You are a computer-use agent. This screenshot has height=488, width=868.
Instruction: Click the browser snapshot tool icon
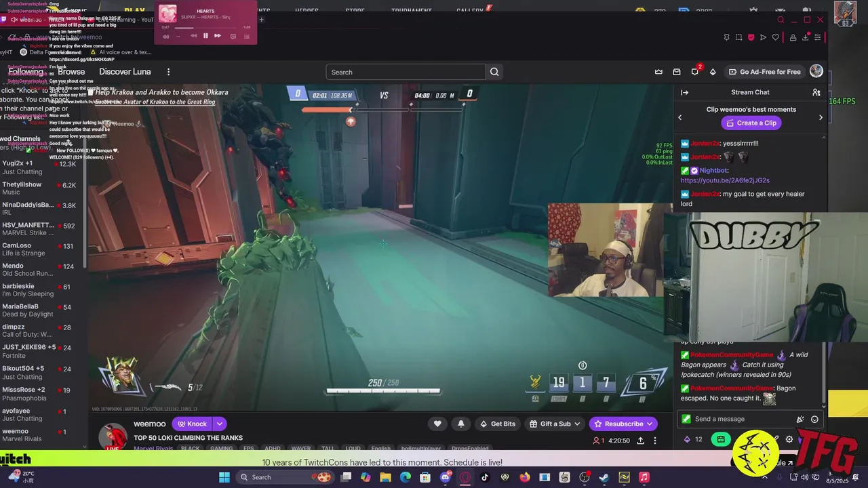click(x=738, y=37)
